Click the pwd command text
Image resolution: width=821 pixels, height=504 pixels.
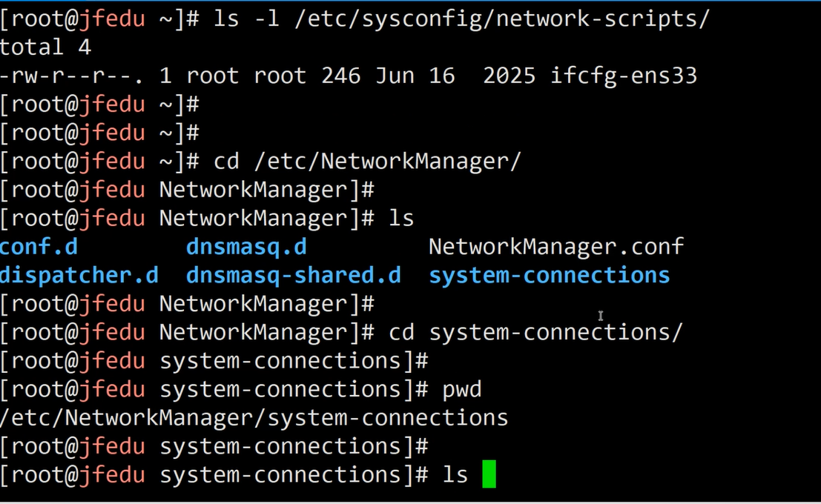(x=462, y=389)
